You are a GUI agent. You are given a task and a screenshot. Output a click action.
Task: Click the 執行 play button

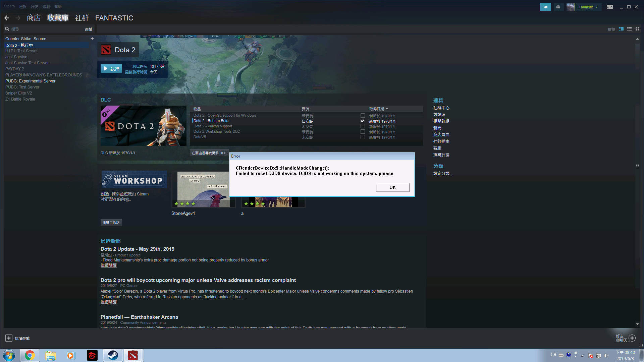coord(111,69)
